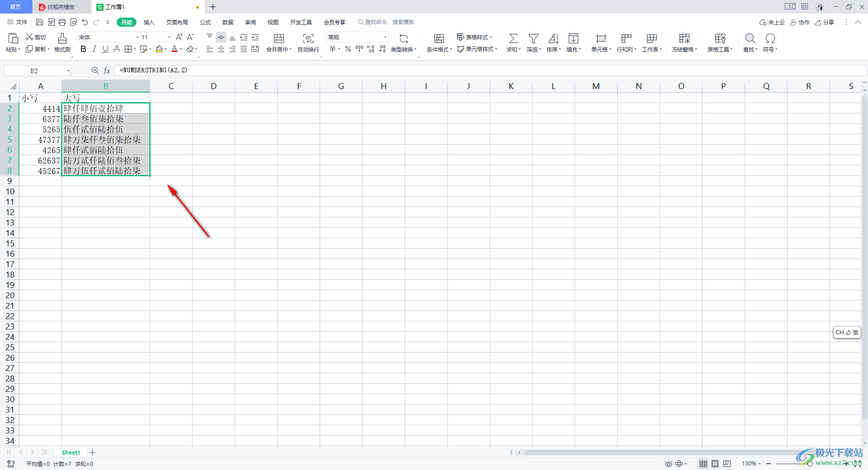This screenshot has width=868, height=470.
Task: Select column C header
Action: [171, 86]
